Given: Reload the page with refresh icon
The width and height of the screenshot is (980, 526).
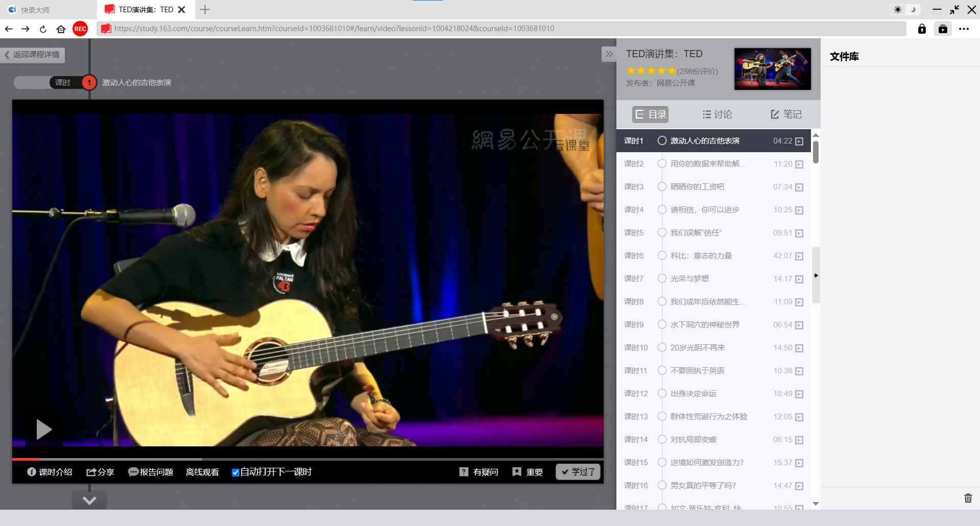Looking at the screenshot, I should (43, 29).
